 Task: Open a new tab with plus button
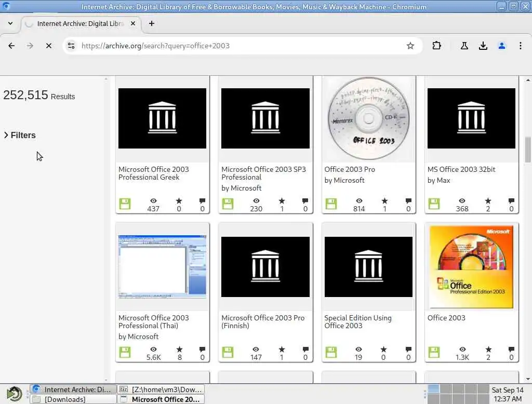pos(152,23)
